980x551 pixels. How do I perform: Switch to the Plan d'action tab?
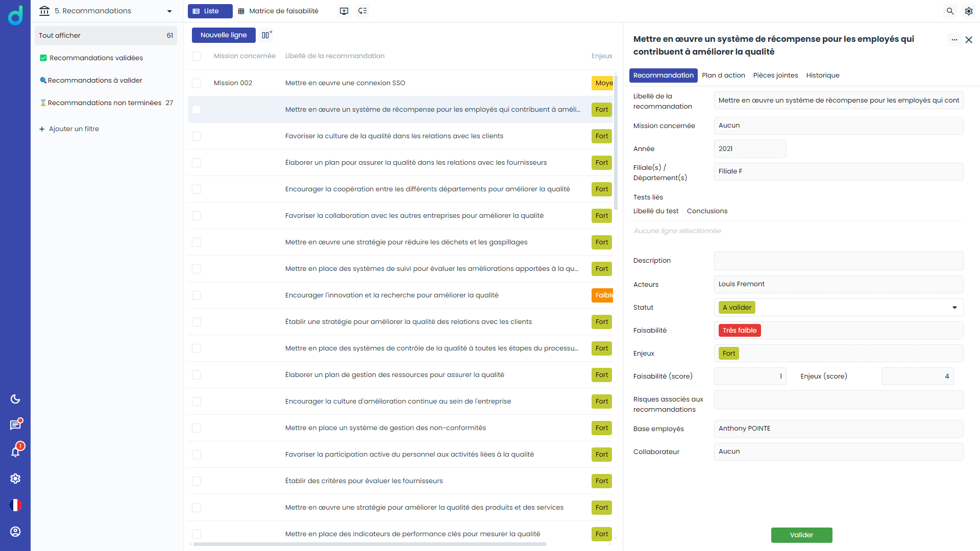click(723, 76)
